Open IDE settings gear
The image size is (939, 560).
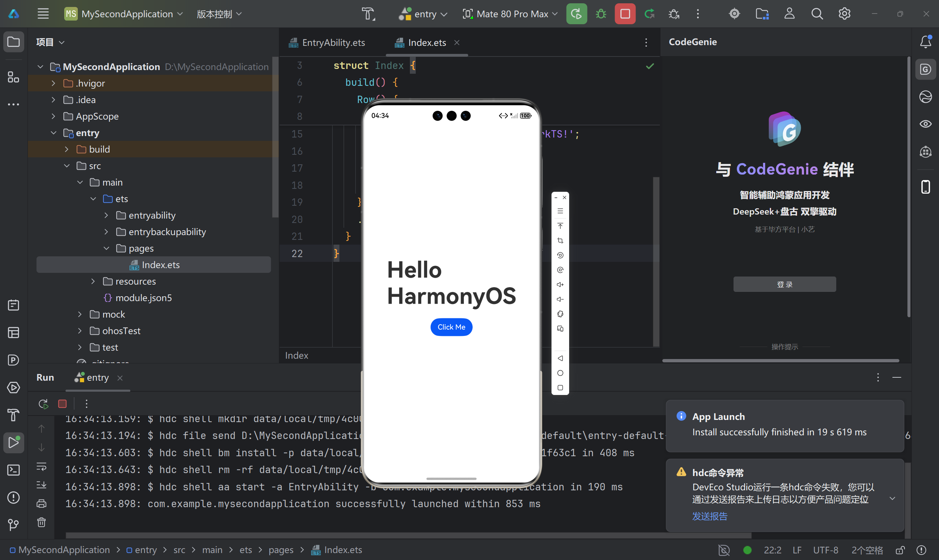coord(845,14)
